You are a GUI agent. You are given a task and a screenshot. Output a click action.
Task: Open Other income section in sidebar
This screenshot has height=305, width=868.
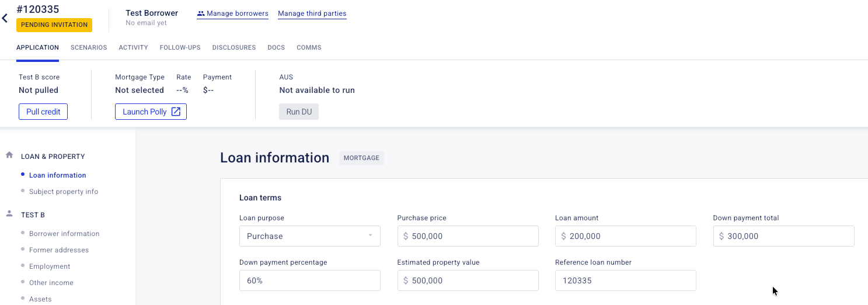(51, 283)
